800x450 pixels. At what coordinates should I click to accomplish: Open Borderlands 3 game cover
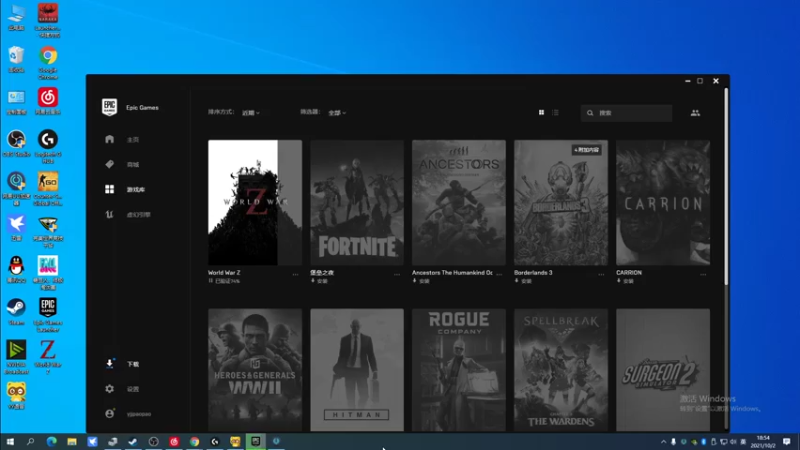pyautogui.click(x=561, y=203)
